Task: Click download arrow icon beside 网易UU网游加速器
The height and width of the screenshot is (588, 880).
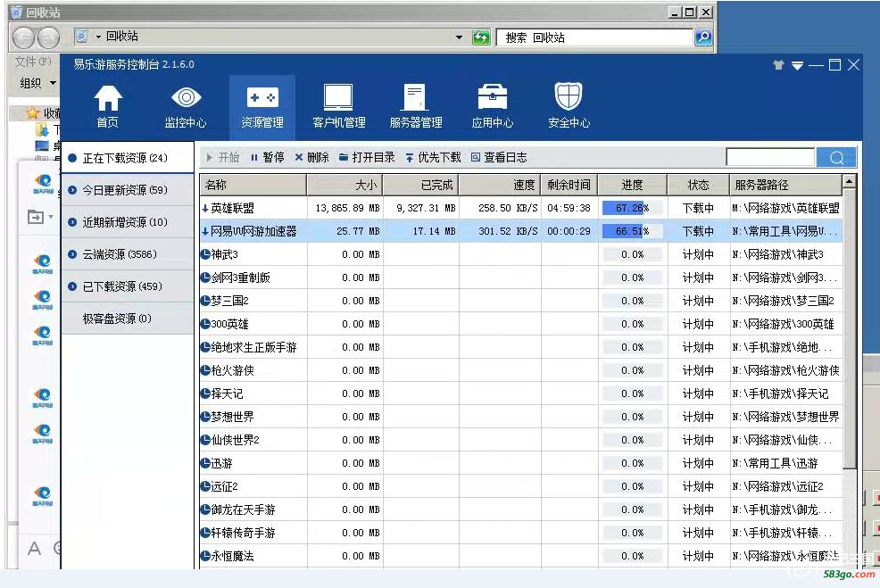Action: [205, 231]
